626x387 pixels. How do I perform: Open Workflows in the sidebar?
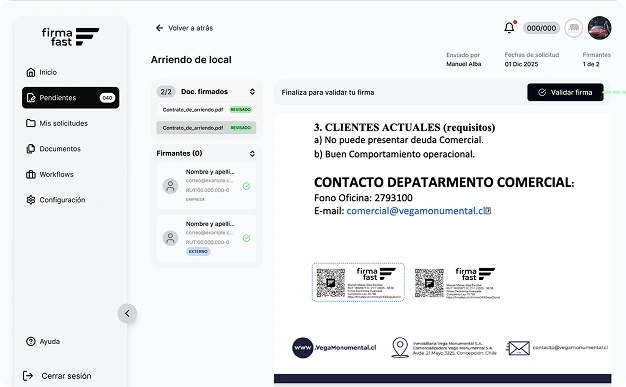pos(70,175)
